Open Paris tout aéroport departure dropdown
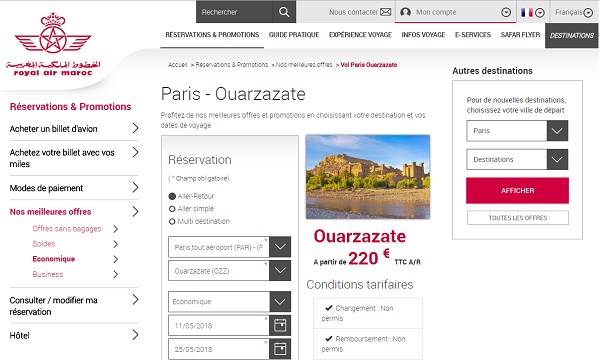 pos(280,247)
